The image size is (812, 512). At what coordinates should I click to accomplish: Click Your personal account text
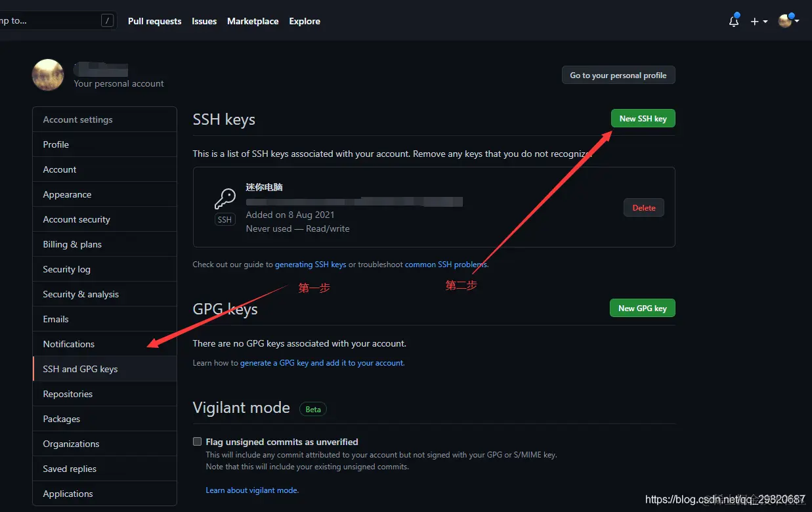click(x=119, y=83)
